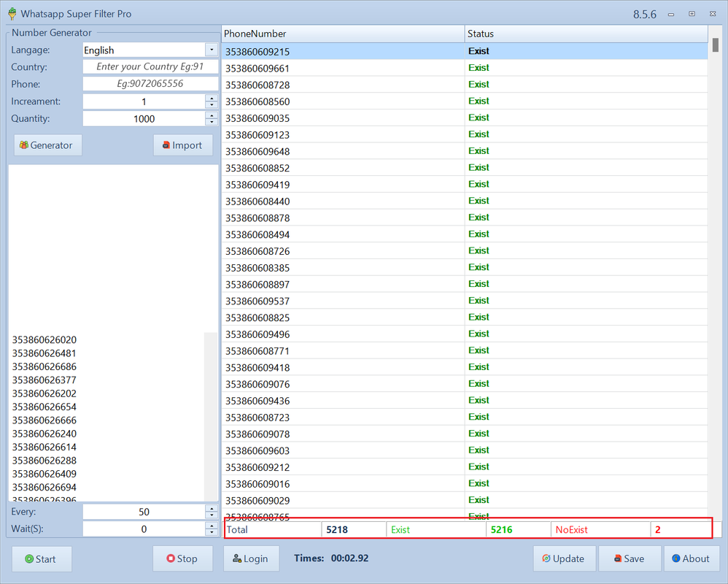Decrease the Every value
This screenshot has height=584, width=728.
click(x=212, y=515)
